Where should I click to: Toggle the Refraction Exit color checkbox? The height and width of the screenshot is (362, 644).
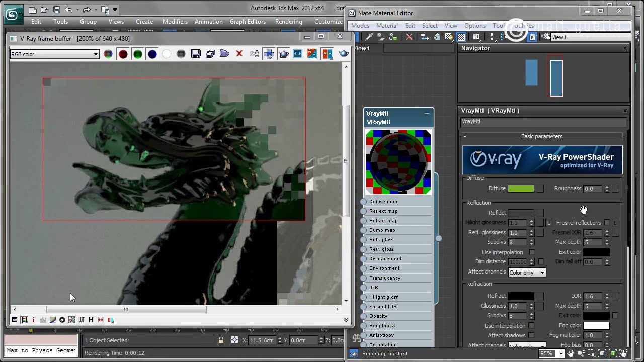tap(615, 316)
